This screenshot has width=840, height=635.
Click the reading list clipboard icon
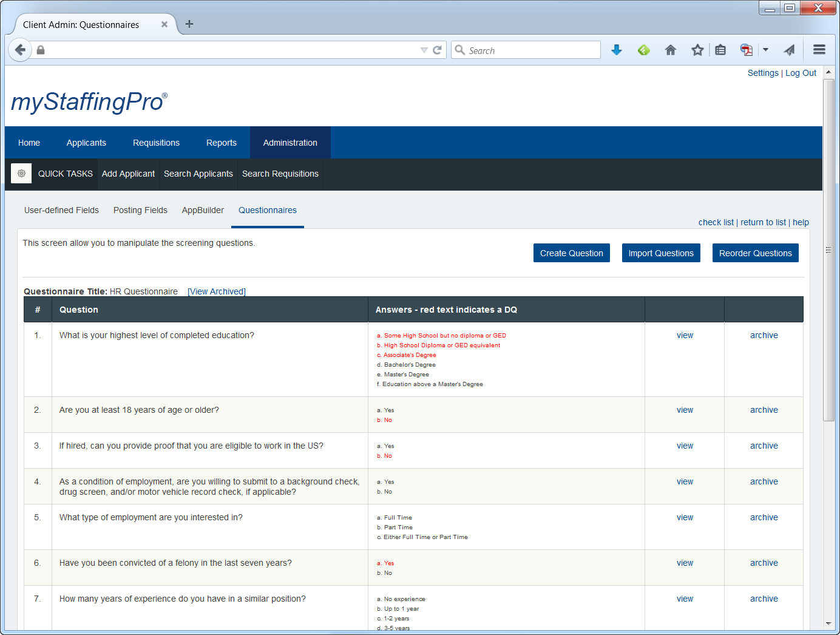click(x=720, y=50)
